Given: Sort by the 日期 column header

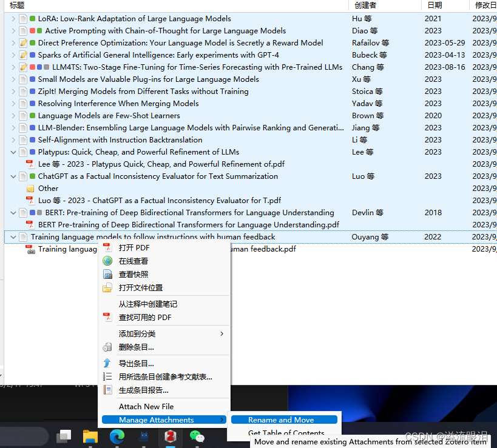Looking at the screenshot, I should point(445,5).
